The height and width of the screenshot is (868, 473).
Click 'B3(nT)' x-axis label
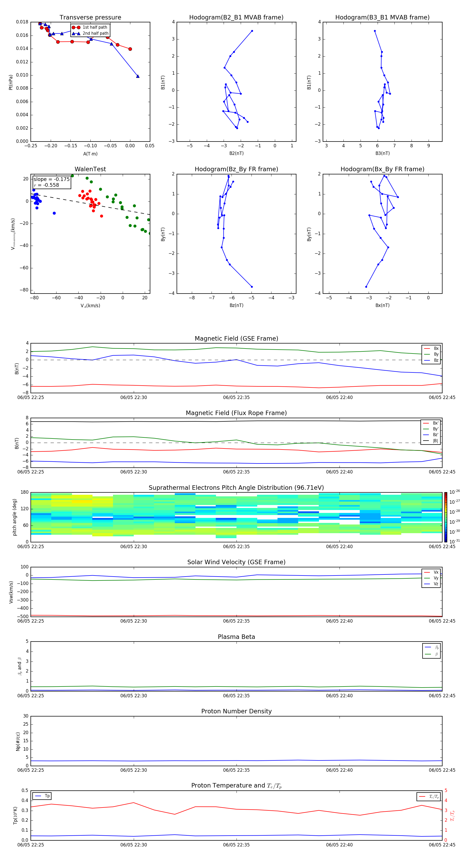point(382,153)
